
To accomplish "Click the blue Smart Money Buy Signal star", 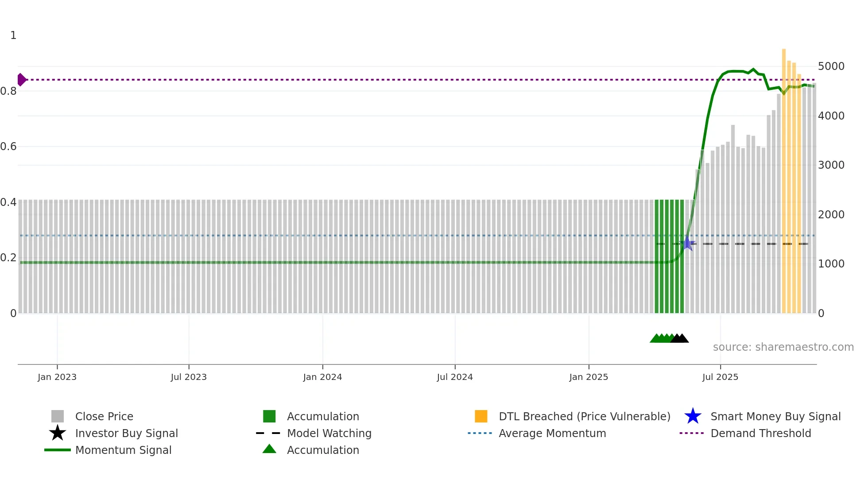I will (693, 416).
